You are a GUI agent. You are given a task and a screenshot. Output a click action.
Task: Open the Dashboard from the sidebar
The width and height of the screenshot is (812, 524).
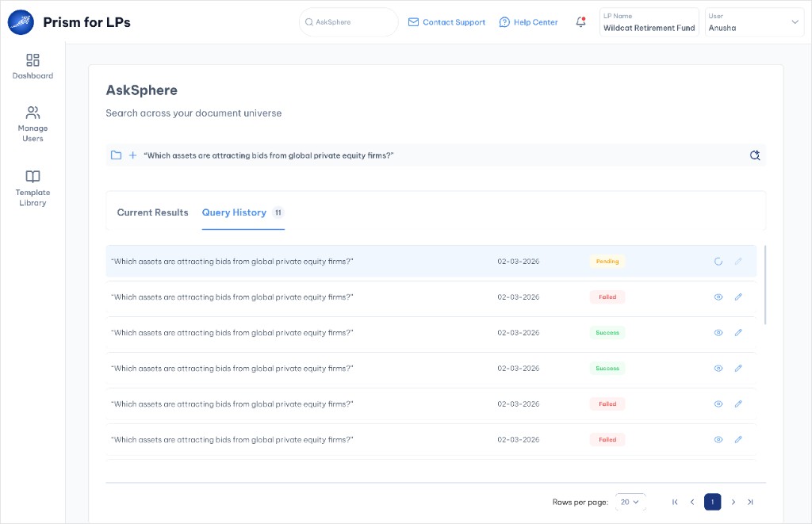coord(33,67)
